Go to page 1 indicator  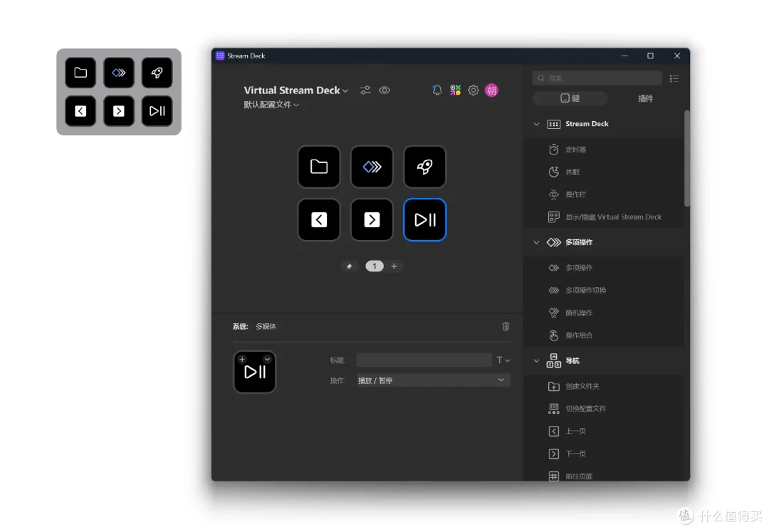(375, 266)
